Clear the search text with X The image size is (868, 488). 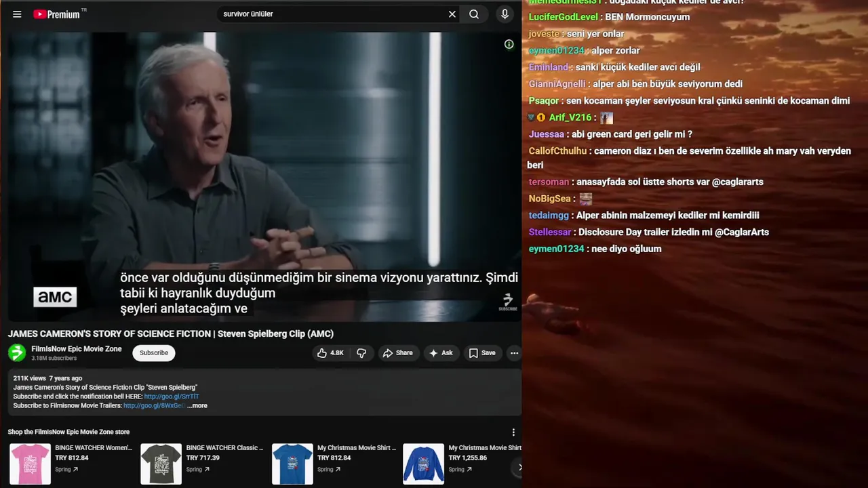pyautogui.click(x=452, y=14)
